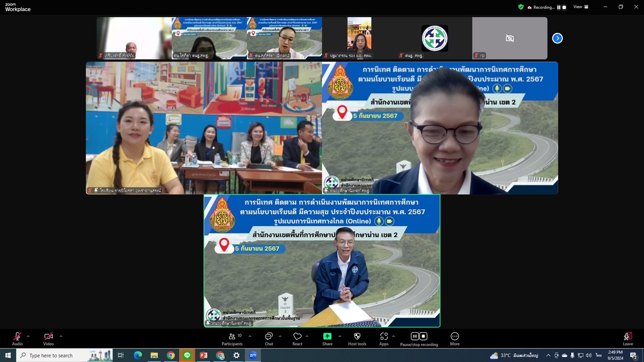Pause recording from top indicator
Image resolution: width=644 pixels, height=362 pixels.
point(559,7)
